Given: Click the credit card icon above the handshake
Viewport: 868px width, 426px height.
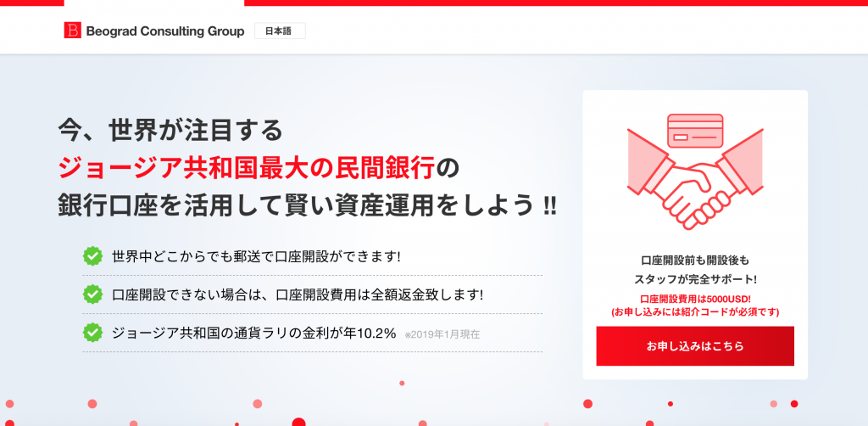Looking at the screenshot, I should point(695,131).
